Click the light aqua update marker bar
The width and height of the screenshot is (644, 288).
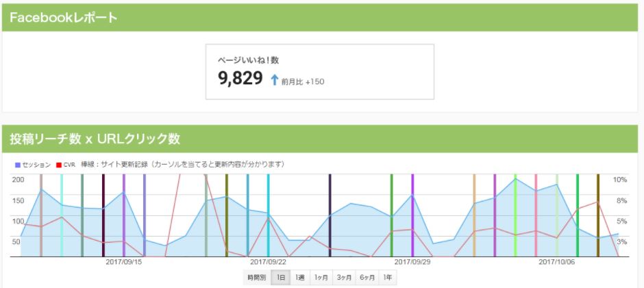[x=62, y=215]
